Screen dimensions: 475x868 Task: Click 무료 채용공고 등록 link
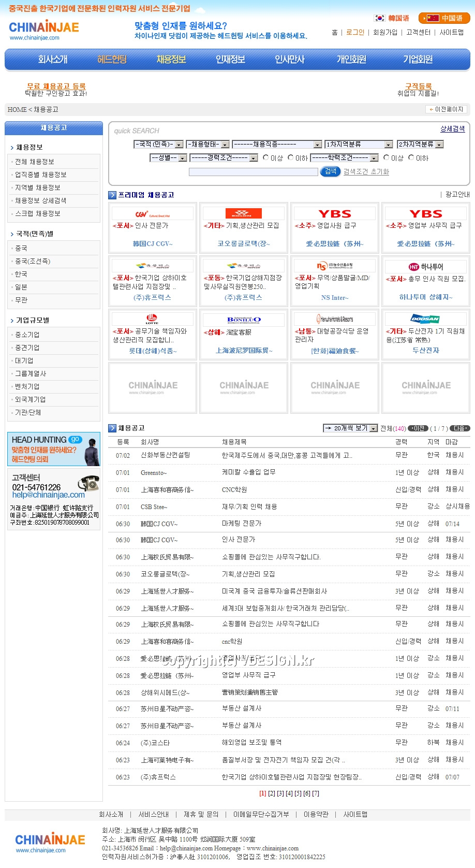[x=56, y=86]
